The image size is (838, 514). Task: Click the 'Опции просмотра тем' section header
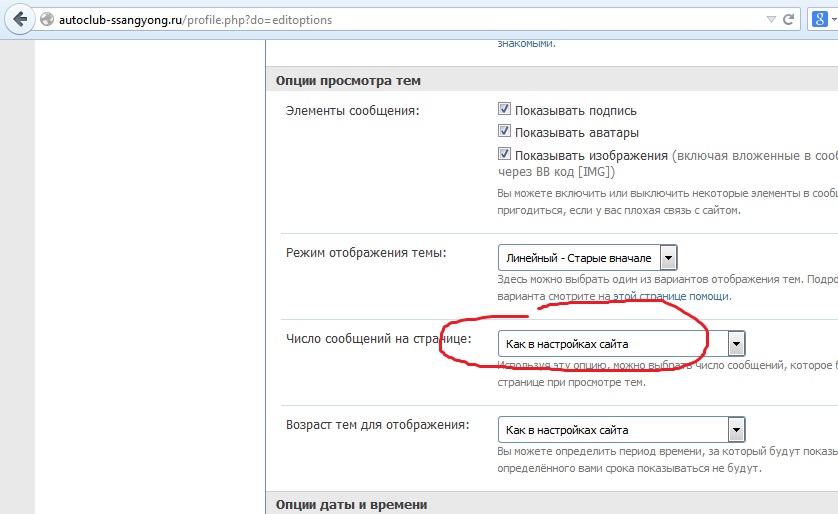[348, 81]
